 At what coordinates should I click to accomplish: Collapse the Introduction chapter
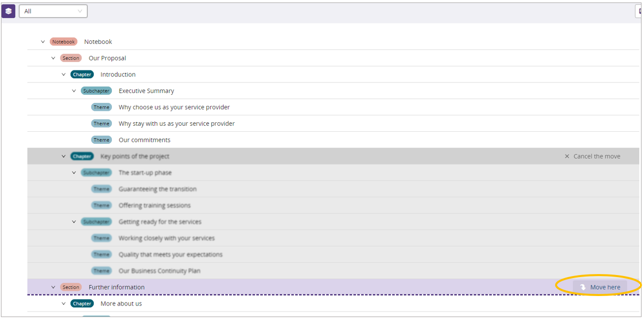coord(63,75)
